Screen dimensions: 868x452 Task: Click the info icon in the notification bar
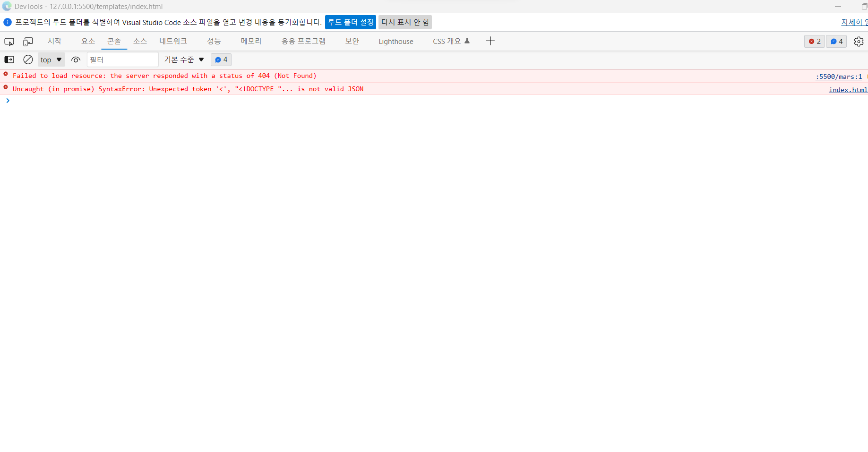8,22
